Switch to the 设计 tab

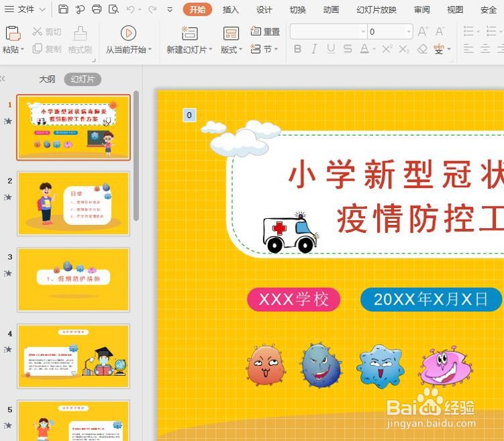(264, 9)
